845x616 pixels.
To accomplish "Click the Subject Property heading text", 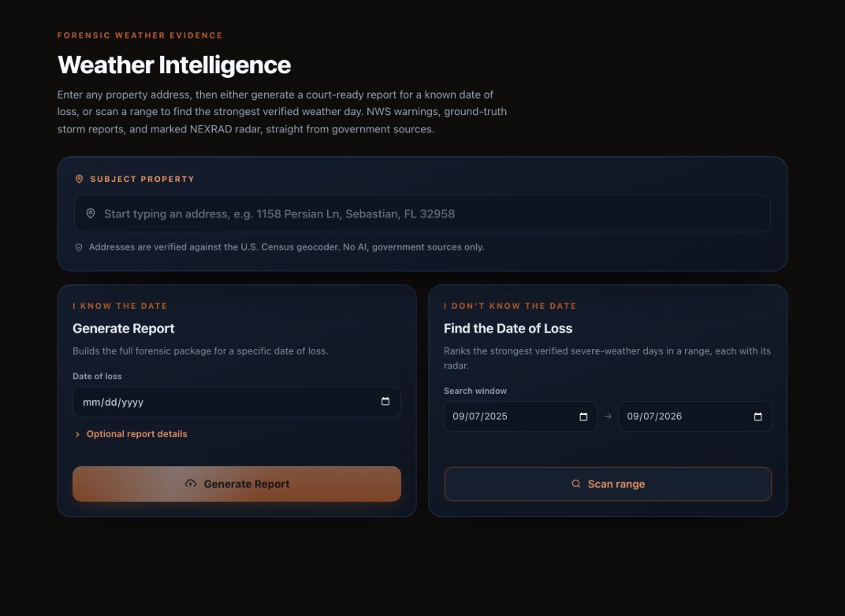I will tap(142, 180).
